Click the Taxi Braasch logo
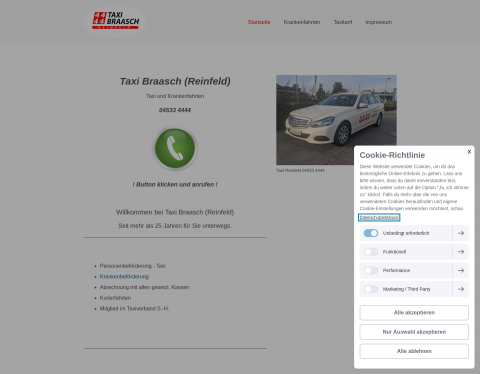This screenshot has height=374, width=480. [x=115, y=21]
